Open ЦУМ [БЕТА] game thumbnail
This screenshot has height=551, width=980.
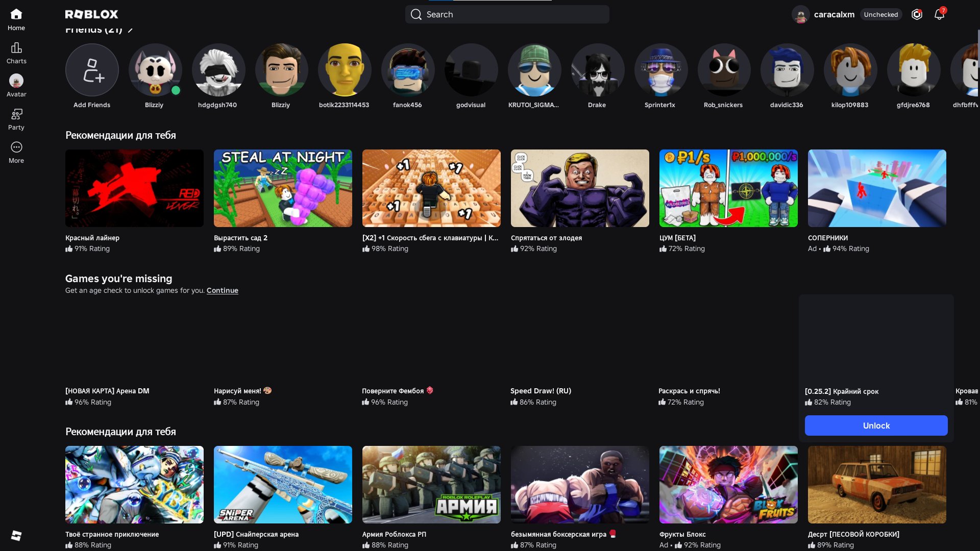point(728,188)
